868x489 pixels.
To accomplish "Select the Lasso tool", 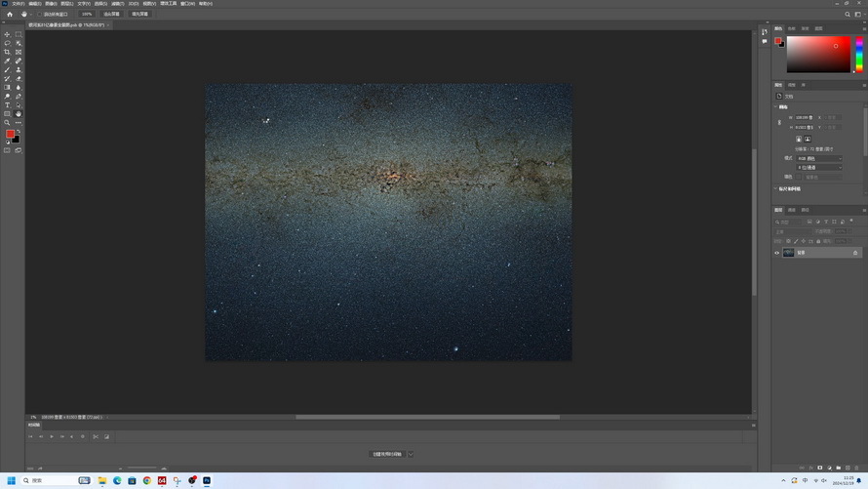I will (8, 43).
